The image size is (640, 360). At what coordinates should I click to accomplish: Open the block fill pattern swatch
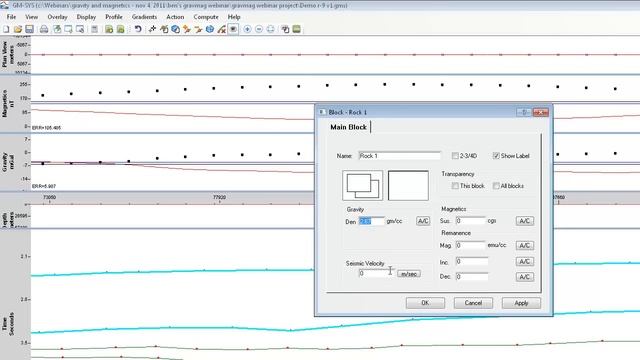coord(362,185)
